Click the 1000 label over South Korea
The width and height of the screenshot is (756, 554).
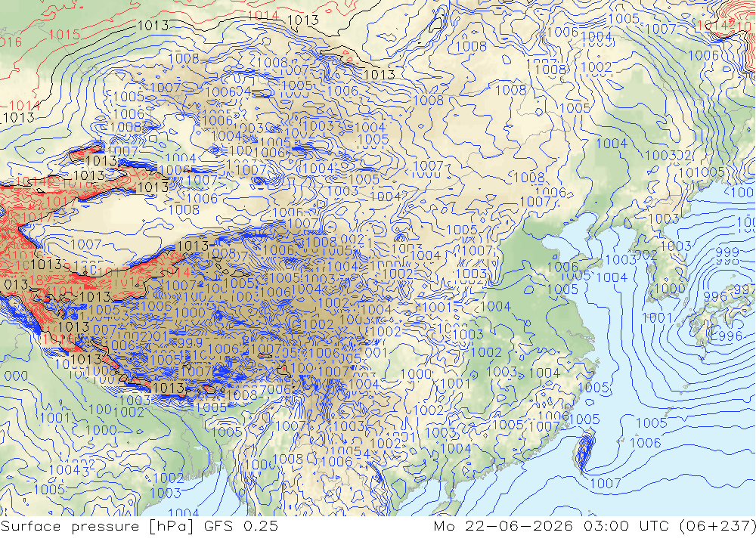tap(670, 288)
